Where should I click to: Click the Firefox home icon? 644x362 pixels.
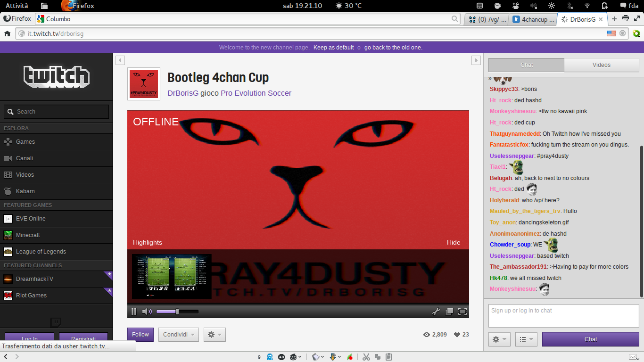[7, 33]
